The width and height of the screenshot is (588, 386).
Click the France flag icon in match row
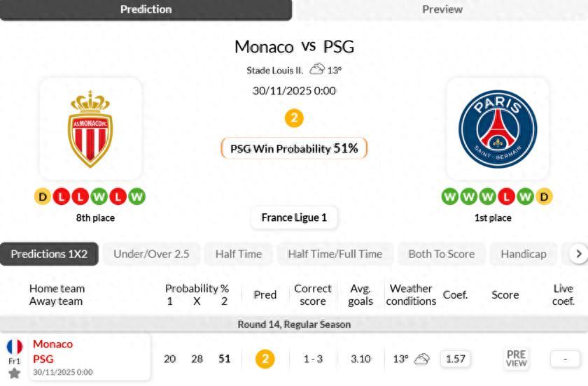pos(14,346)
